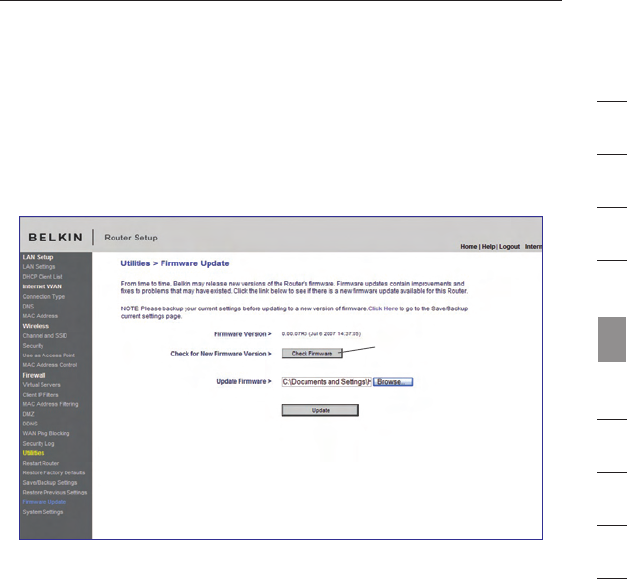
Task: Open the Security Log page
Action: (x=38, y=443)
